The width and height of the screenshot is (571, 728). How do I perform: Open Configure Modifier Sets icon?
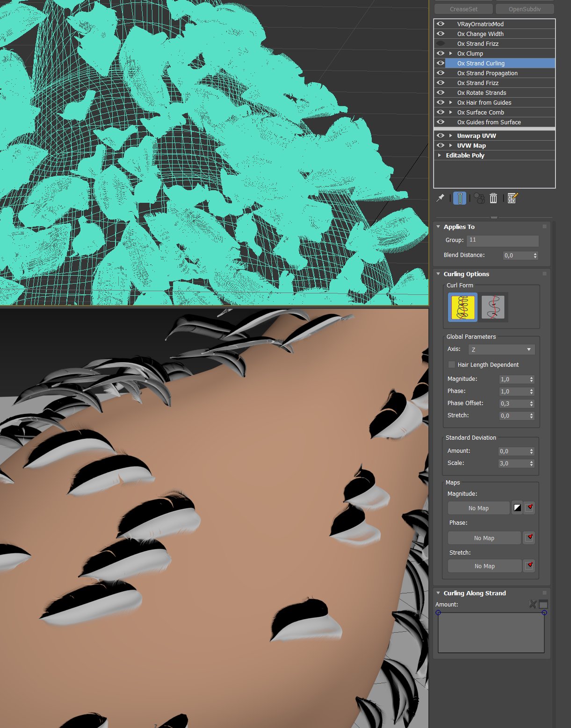(512, 198)
